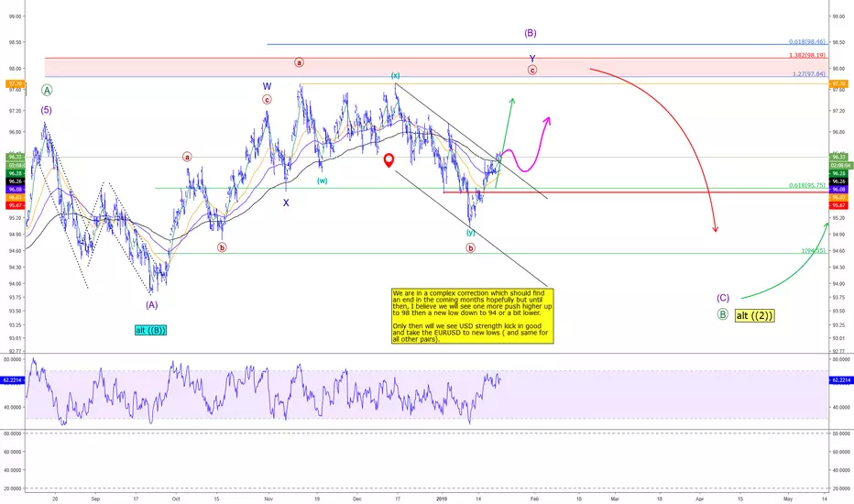Click the purple (5) wave label

click(x=47, y=110)
